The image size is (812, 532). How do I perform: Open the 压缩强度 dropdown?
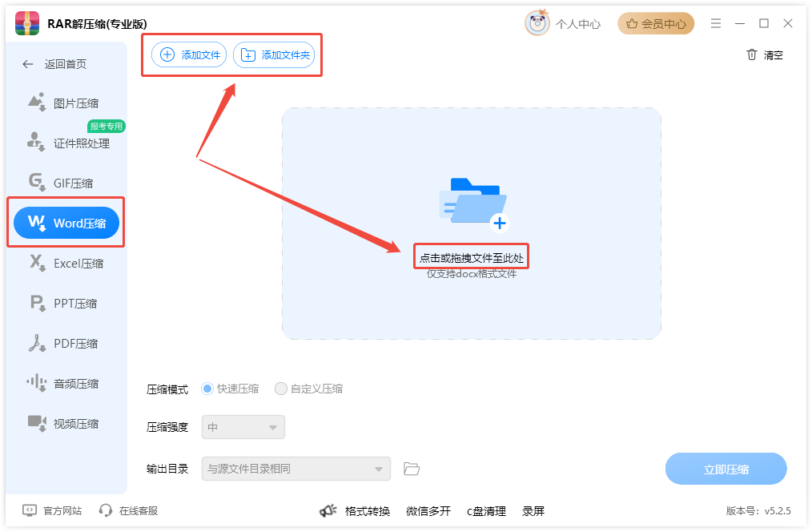point(243,427)
